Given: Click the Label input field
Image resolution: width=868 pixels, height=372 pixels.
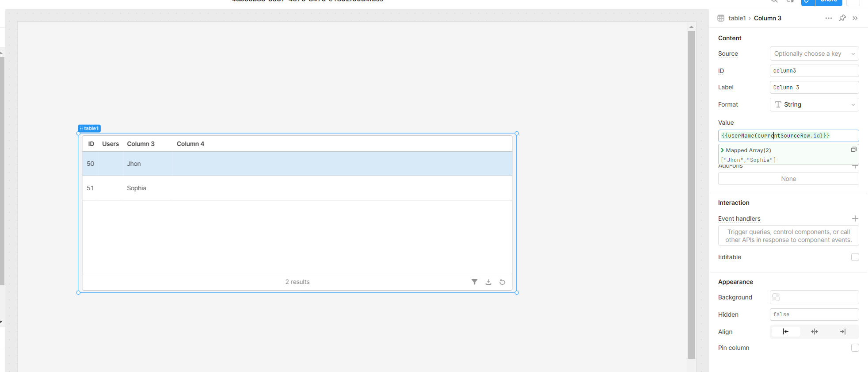Looking at the screenshot, I should [814, 88].
